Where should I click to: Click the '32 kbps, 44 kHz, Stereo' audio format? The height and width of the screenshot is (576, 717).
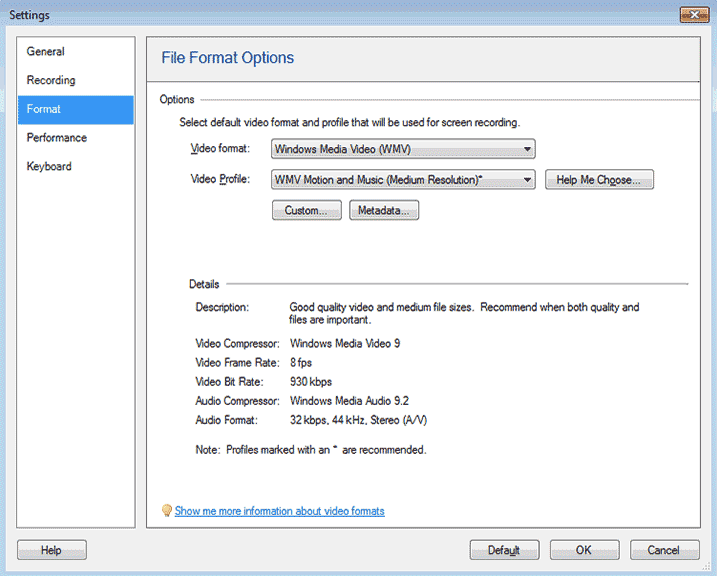358,420
